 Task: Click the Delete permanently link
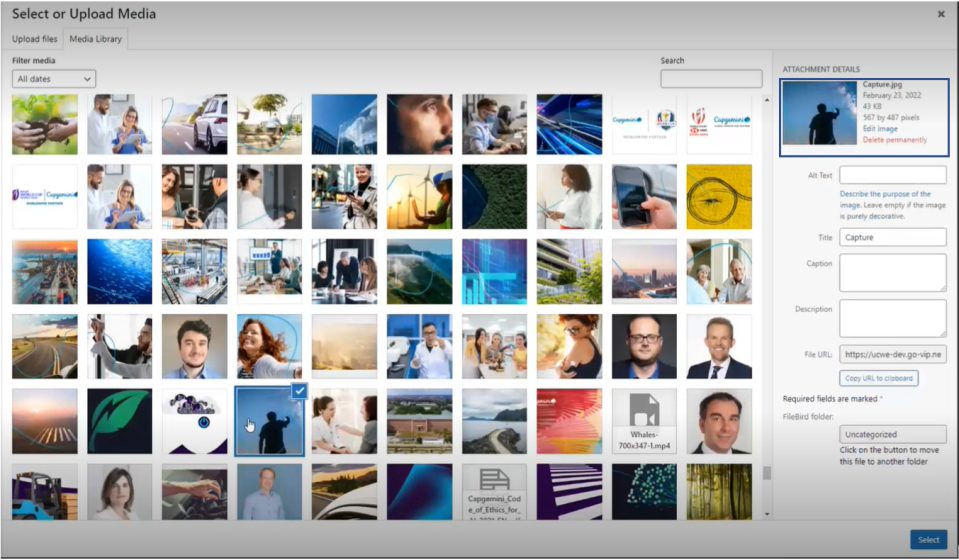pyautogui.click(x=894, y=140)
